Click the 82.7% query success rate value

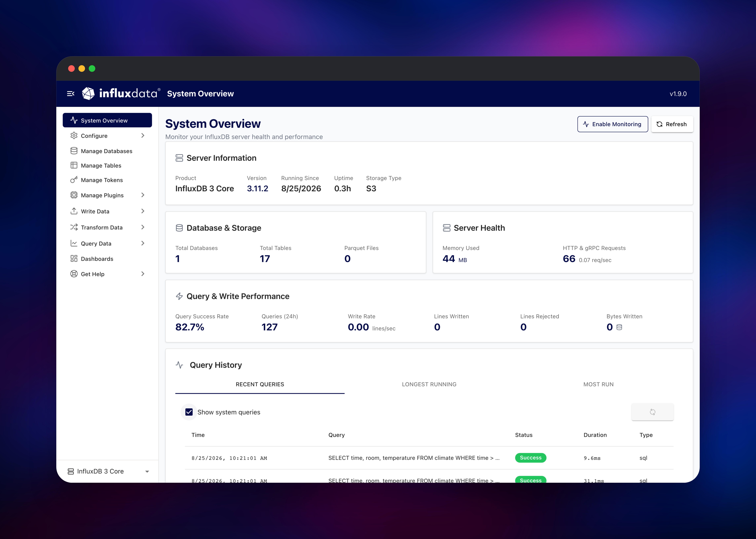pos(190,327)
